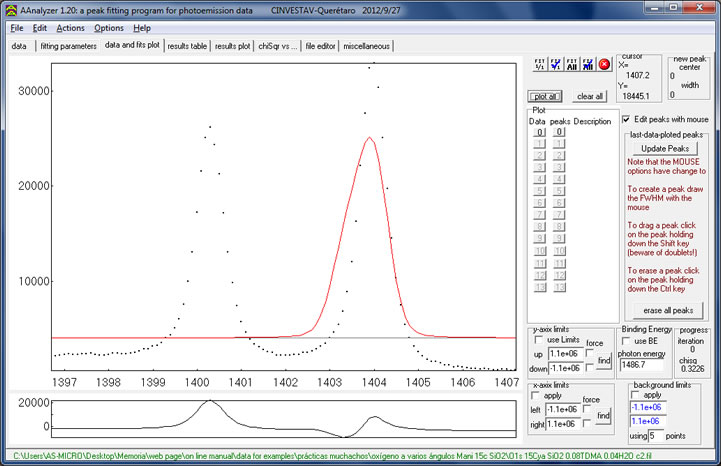This screenshot has width=721, height=466.
Task: Switch to the 'fitting parameters' tab
Action: click(x=68, y=46)
